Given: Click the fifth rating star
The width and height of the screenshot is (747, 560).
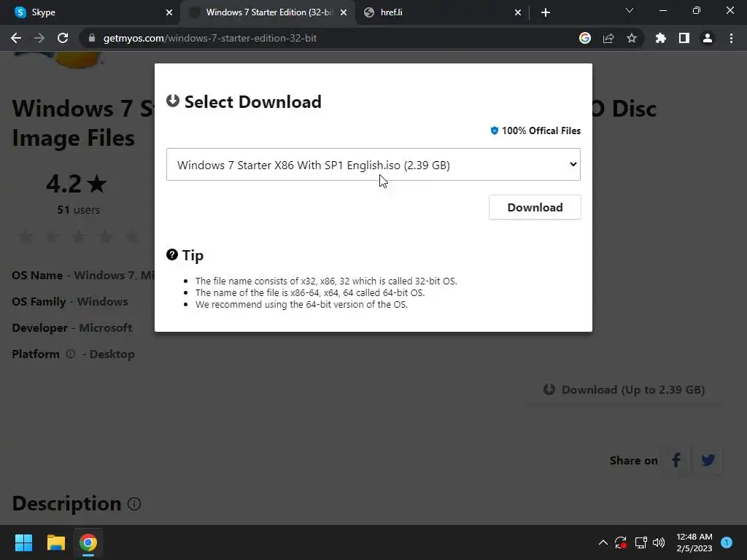Looking at the screenshot, I should click(x=132, y=236).
